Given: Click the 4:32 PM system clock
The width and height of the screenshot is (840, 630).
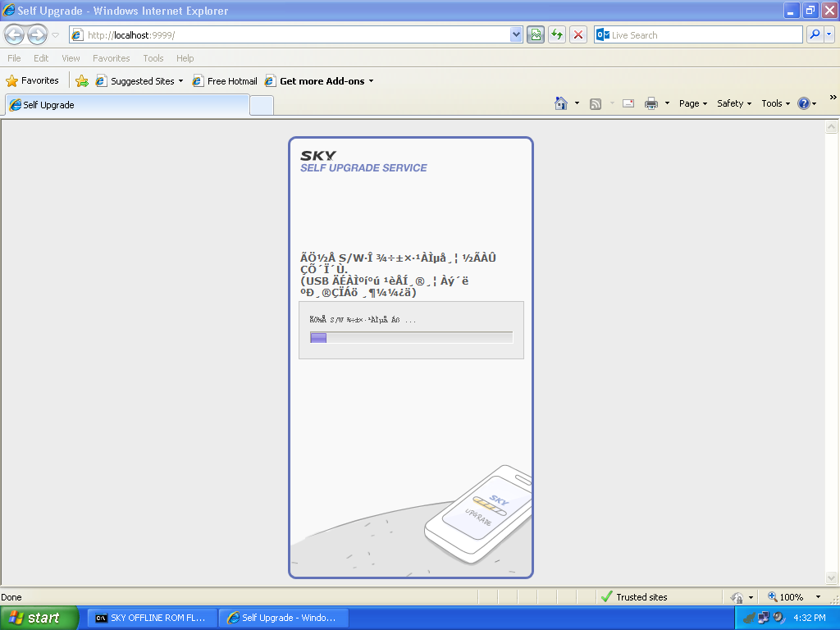Looking at the screenshot, I should click(x=810, y=619).
